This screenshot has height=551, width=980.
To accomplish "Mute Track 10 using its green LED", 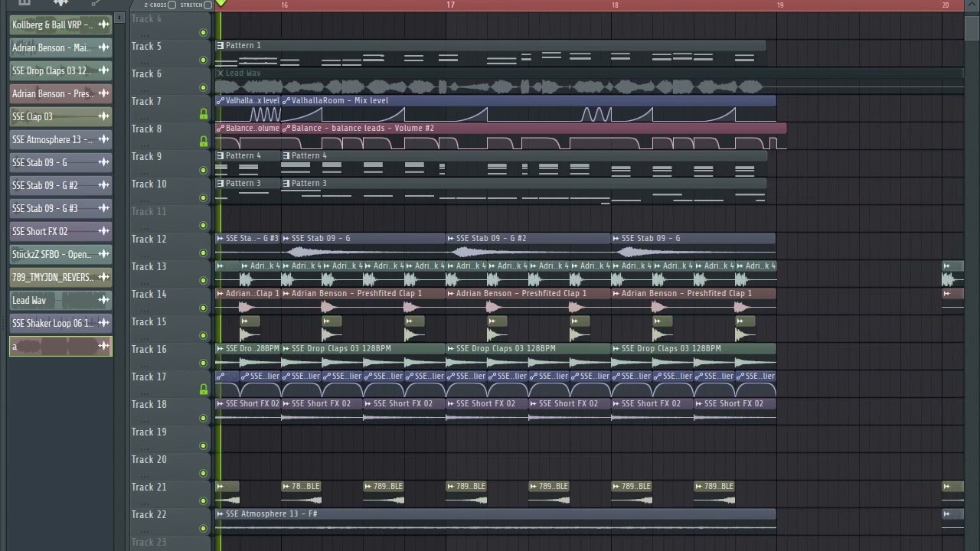I will tap(203, 197).
